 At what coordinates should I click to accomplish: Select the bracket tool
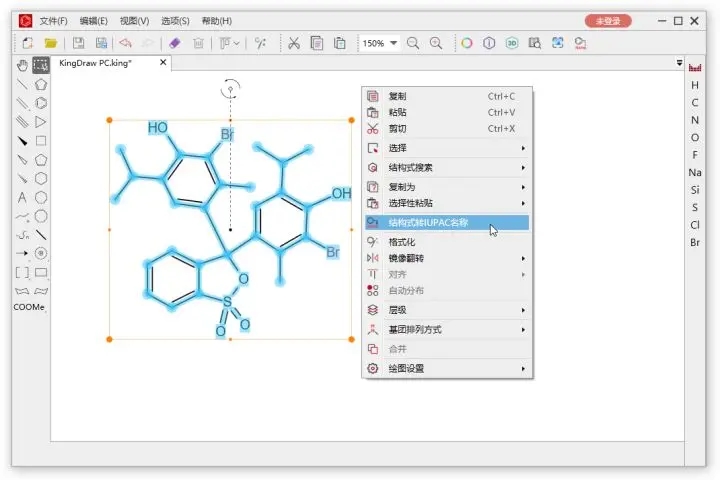[23, 272]
